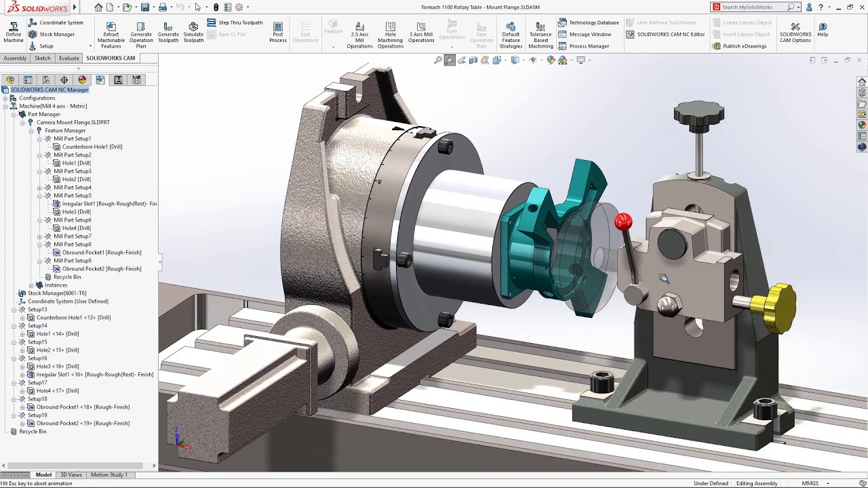Open the Technology Database

[x=588, y=22]
